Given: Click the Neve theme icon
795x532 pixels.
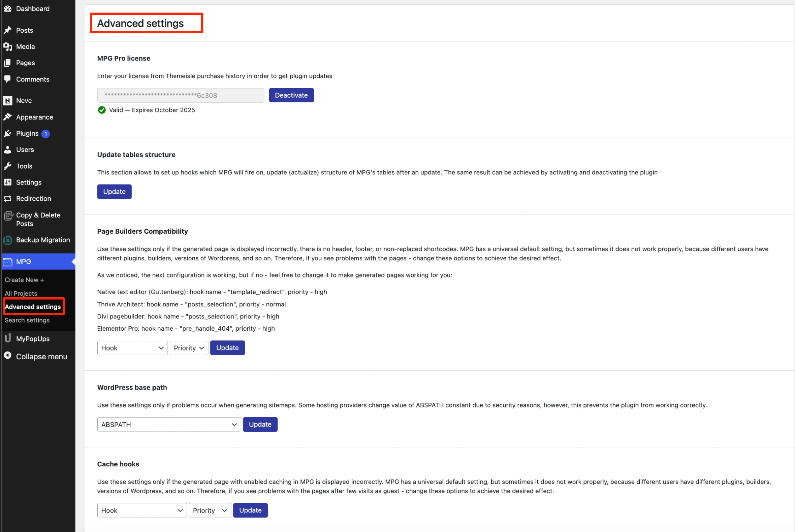Looking at the screenshot, I should click(7, 101).
